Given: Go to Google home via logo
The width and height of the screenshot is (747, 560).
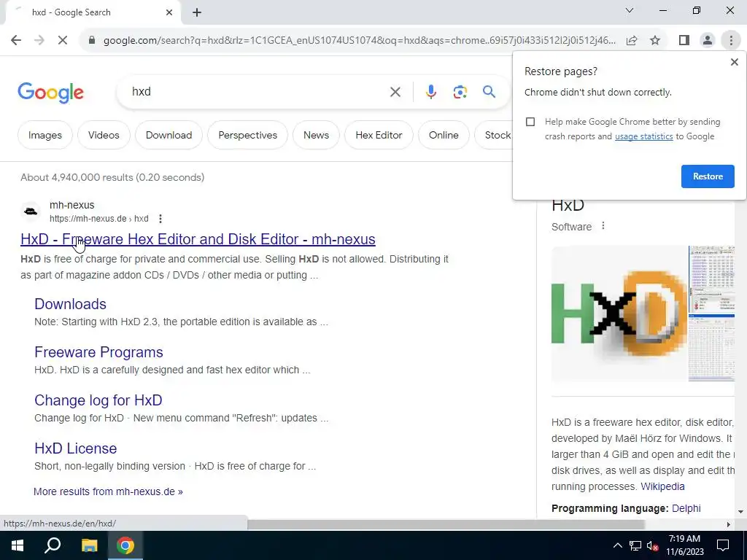Looking at the screenshot, I should click(50, 93).
